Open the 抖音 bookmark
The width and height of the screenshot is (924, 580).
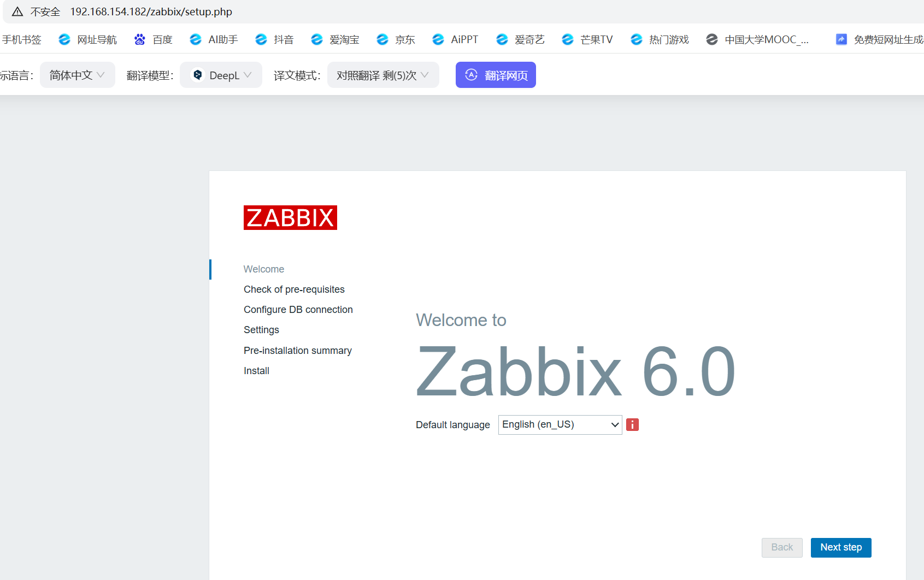click(284, 39)
